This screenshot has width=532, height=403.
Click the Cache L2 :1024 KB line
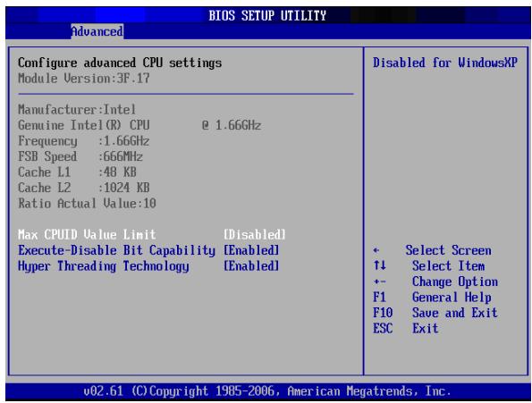[84, 188]
